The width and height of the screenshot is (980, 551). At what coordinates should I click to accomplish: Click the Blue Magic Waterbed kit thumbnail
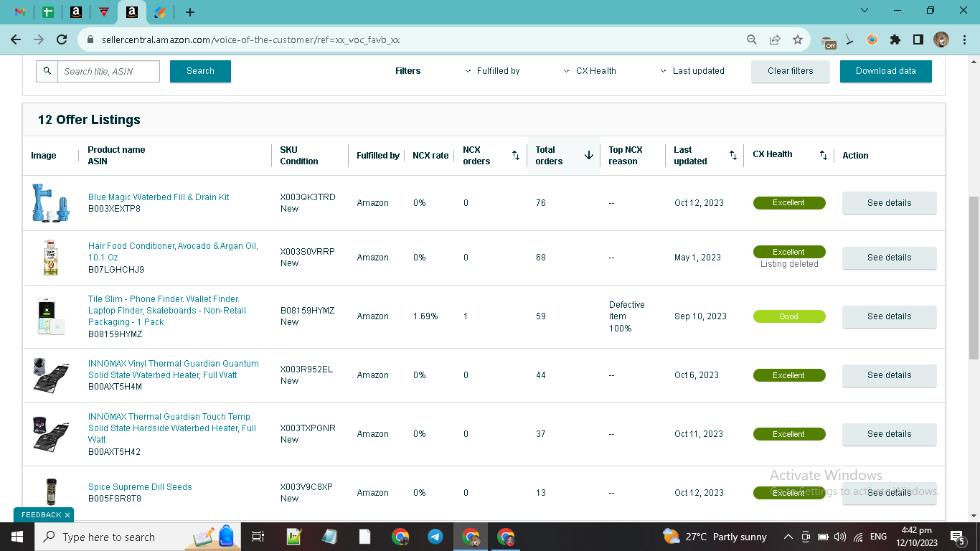tap(50, 202)
